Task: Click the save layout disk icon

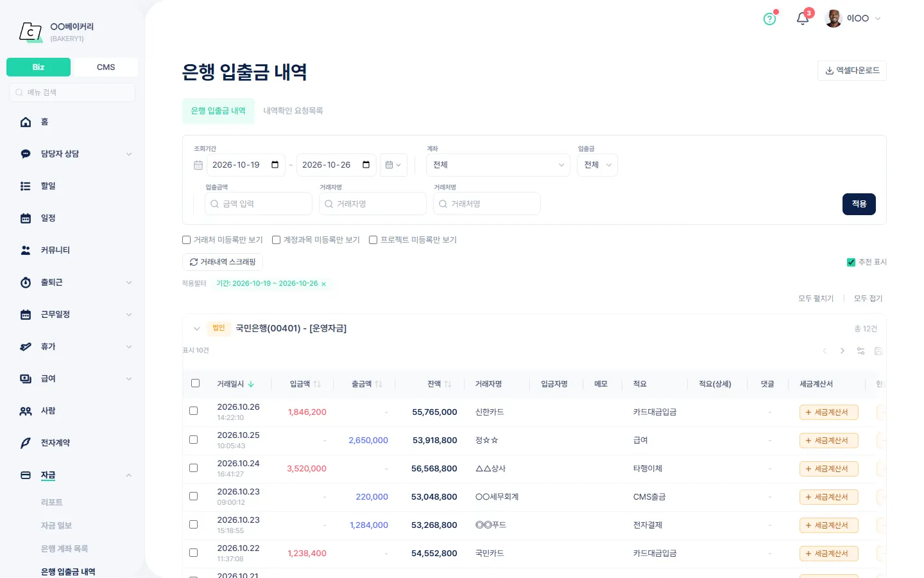Action: [x=878, y=351]
